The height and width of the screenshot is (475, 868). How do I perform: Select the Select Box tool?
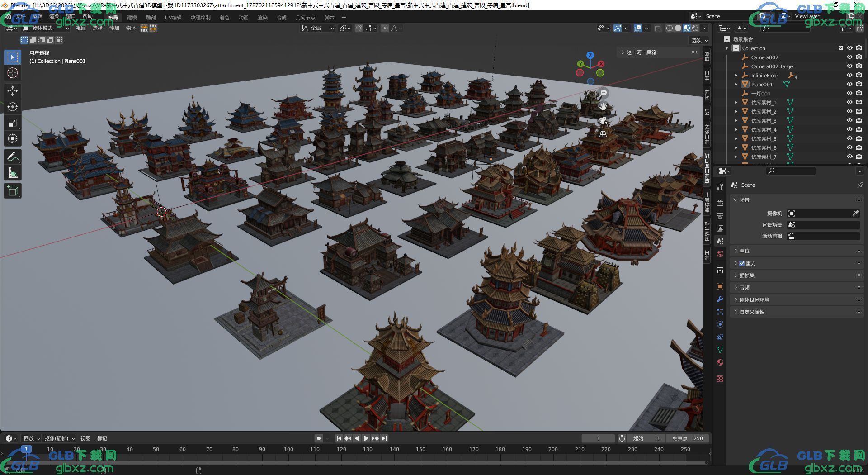pyautogui.click(x=13, y=57)
